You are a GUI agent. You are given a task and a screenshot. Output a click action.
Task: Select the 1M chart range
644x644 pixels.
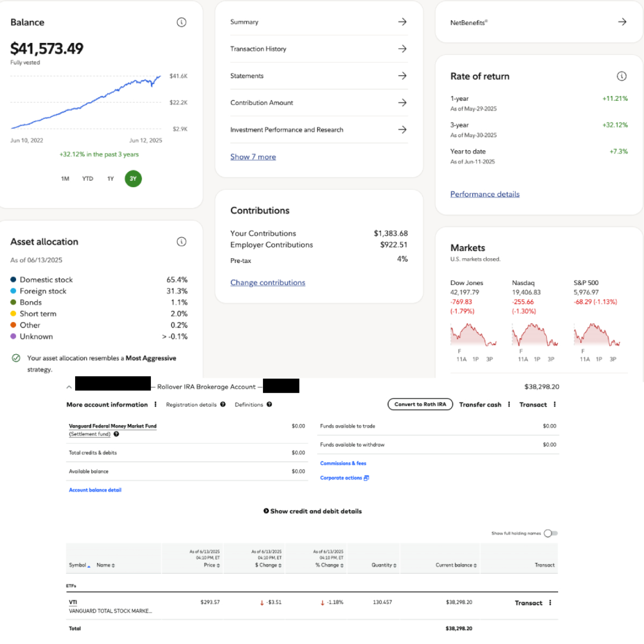65,179
